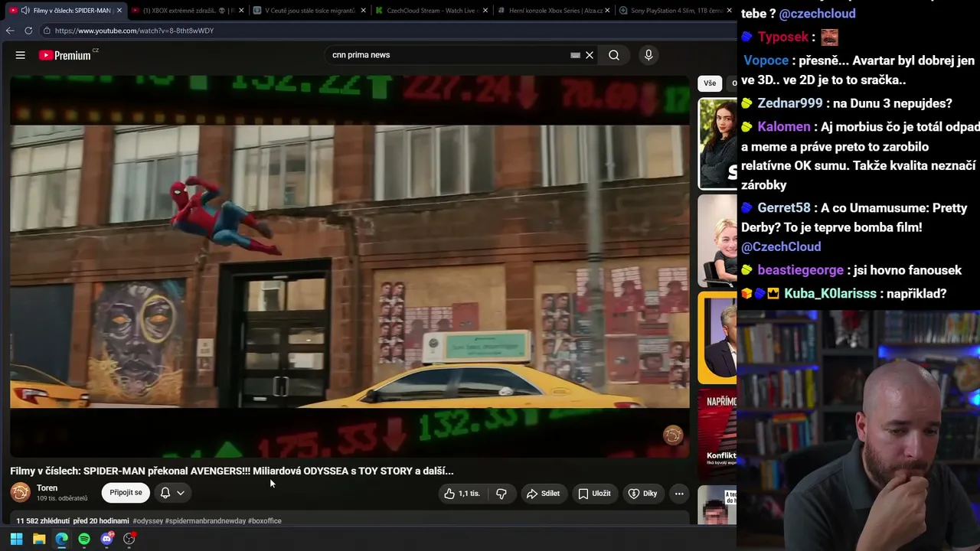Switch to V Ceuté migrantů tab
This screenshot has height=551, width=980.
(309, 11)
